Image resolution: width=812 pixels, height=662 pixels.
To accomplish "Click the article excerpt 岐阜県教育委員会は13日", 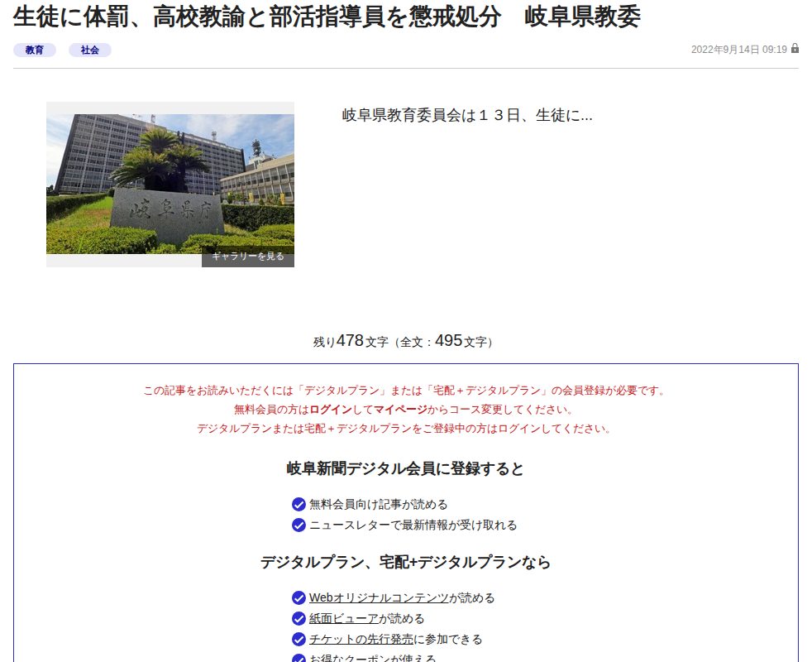I will click(467, 115).
